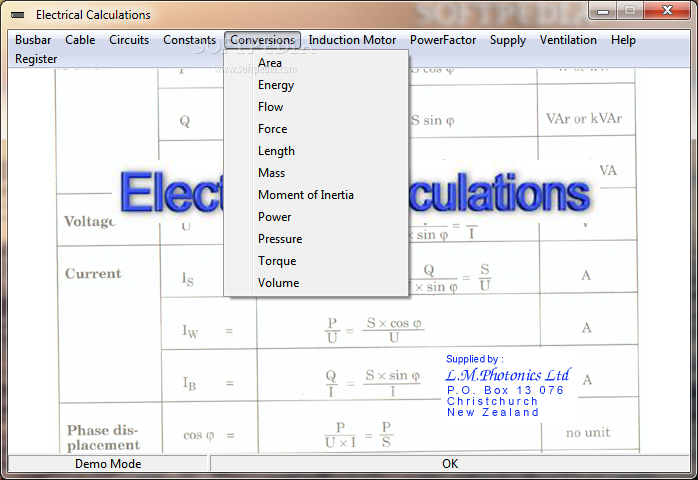Select Energy conversion
Viewport: 698px width, 480px height.
tap(316, 85)
